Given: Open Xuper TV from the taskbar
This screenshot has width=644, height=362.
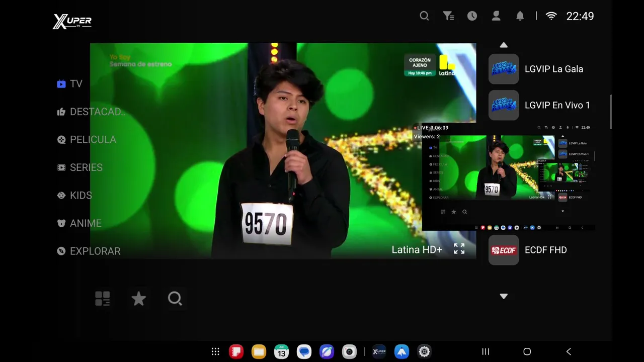Looking at the screenshot, I should 379,352.
